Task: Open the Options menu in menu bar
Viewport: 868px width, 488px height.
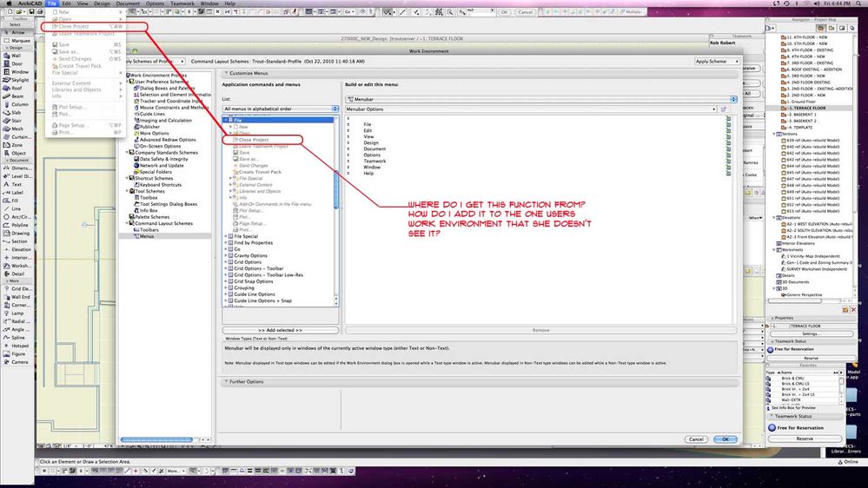Action: pyautogui.click(x=155, y=3)
